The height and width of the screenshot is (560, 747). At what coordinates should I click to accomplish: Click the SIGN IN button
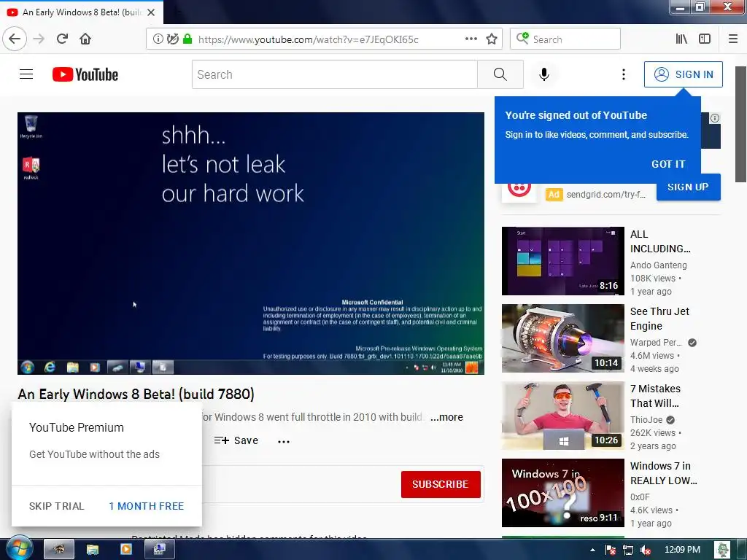tap(683, 74)
